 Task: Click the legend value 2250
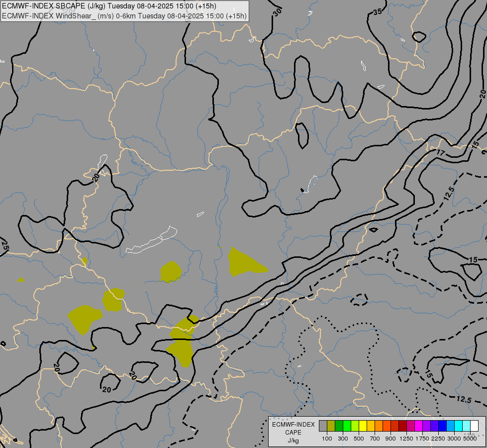[438, 439]
